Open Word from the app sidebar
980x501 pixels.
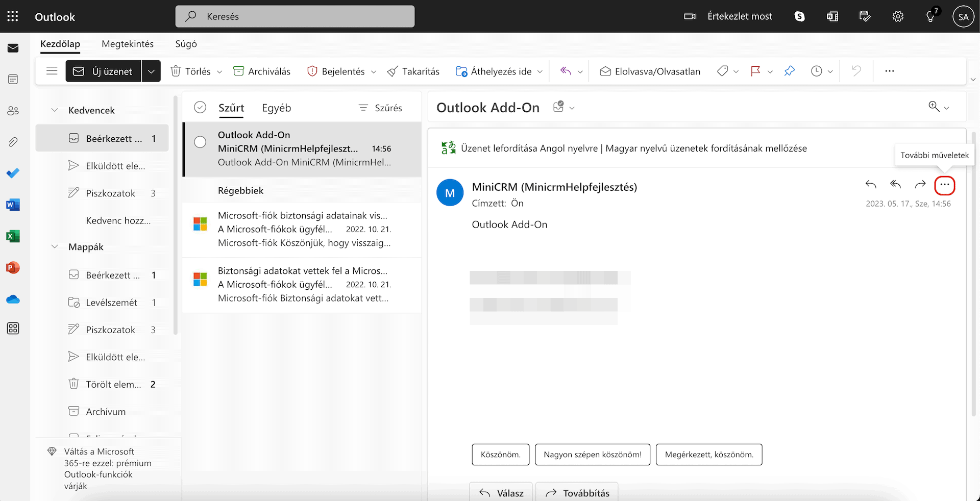click(13, 205)
